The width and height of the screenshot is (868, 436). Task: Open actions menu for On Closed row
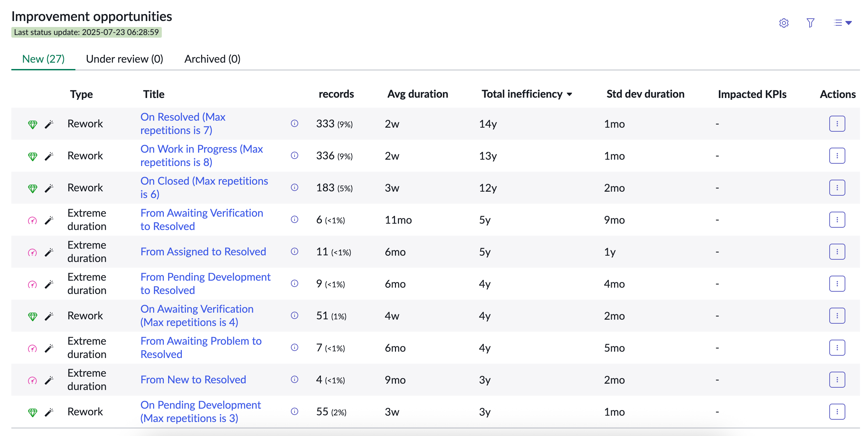[x=837, y=188]
